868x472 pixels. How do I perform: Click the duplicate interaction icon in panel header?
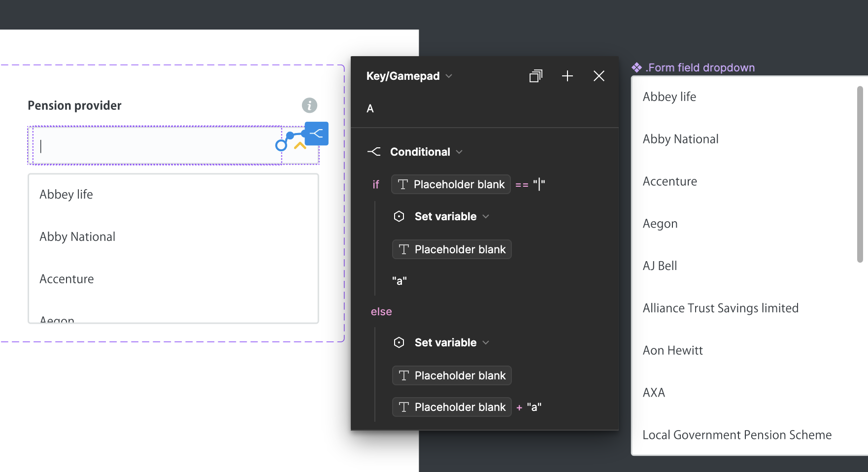click(536, 76)
